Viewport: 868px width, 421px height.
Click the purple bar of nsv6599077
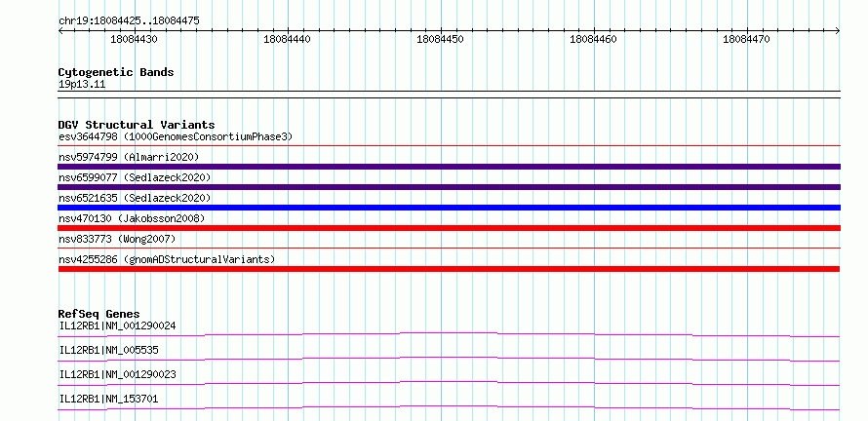pyautogui.click(x=450, y=187)
